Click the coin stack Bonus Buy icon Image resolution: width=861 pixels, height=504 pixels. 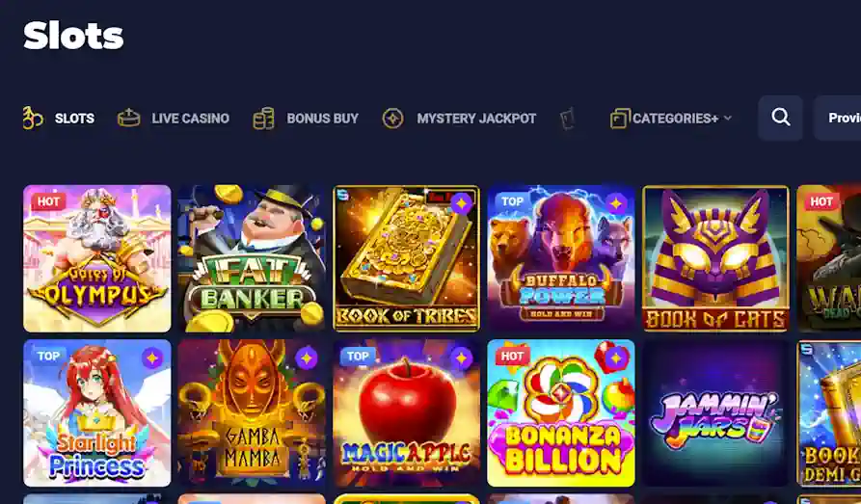pyautogui.click(x=263, y=119)
